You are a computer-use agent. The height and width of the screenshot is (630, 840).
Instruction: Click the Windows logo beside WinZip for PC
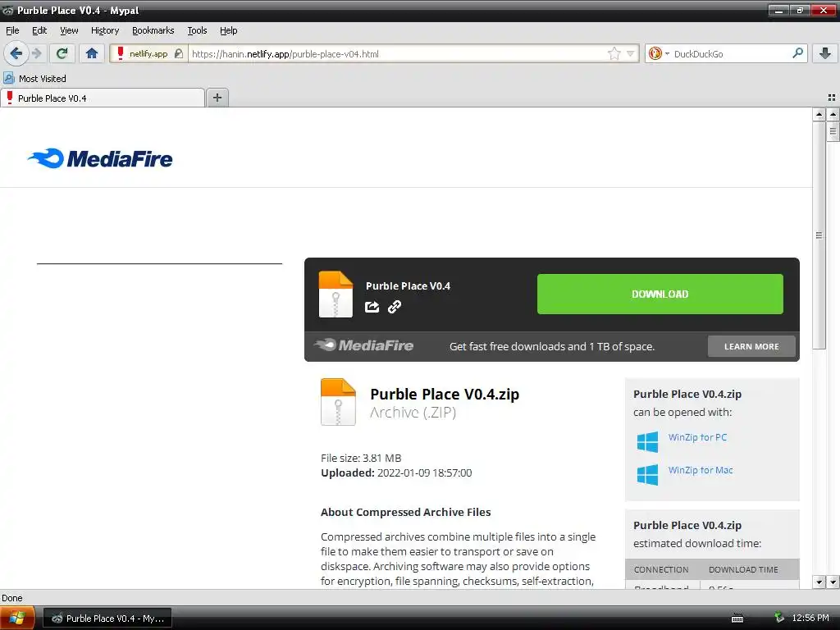tap(647, 442)
